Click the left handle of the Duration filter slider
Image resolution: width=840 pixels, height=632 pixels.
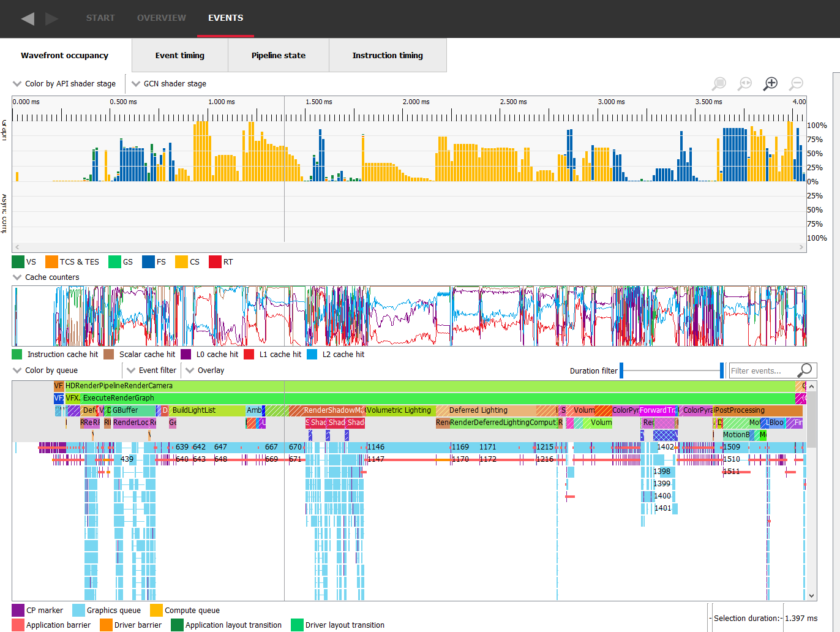[621, 371]
